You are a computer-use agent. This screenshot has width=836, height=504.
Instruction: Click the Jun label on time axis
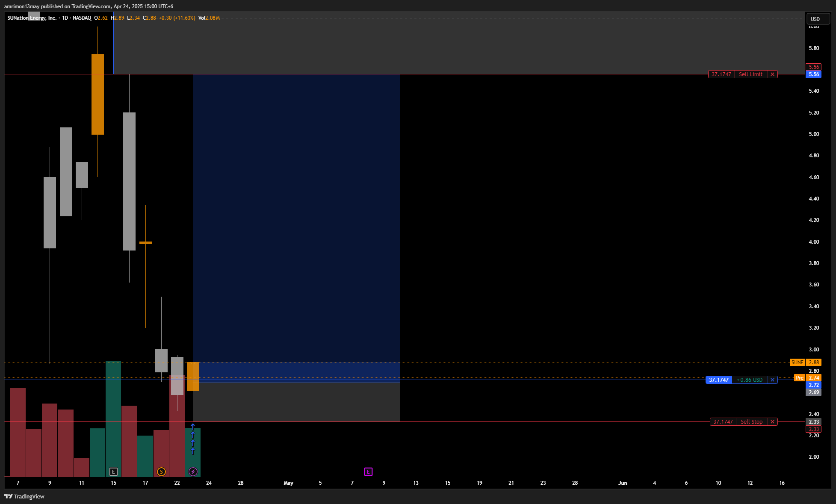pyautogui.click(x=623, y=483)
